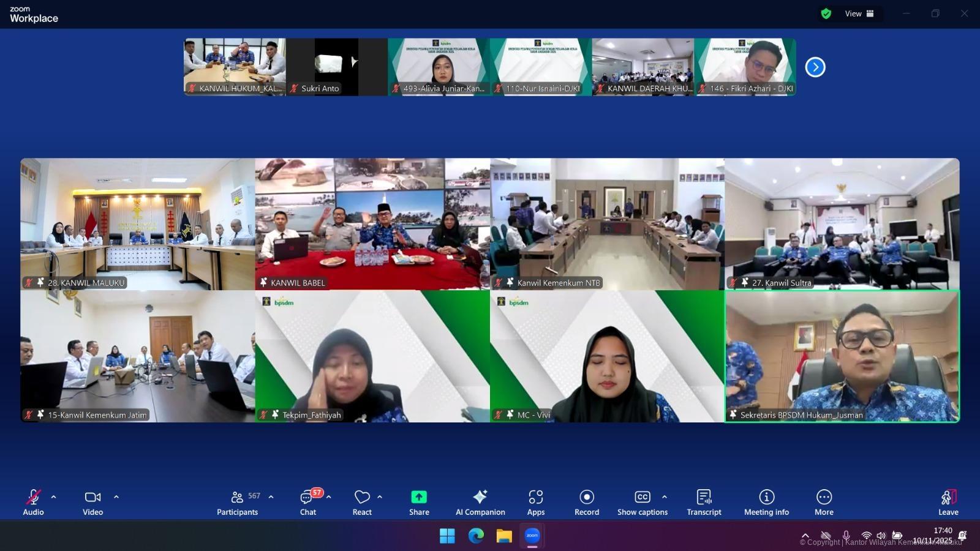Expand audio options arrow next to Audio
Screen dimensions: 980x551
(x=54, y=497)
